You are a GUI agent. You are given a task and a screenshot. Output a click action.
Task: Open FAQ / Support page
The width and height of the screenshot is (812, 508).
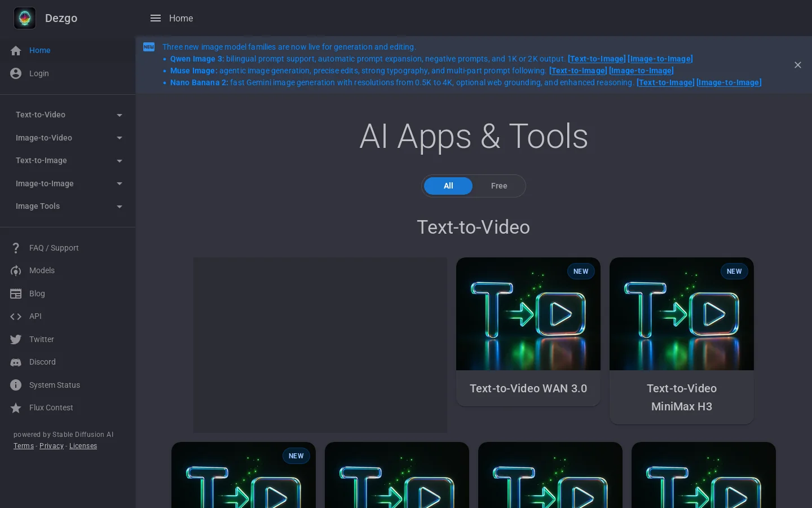point(68,248)
